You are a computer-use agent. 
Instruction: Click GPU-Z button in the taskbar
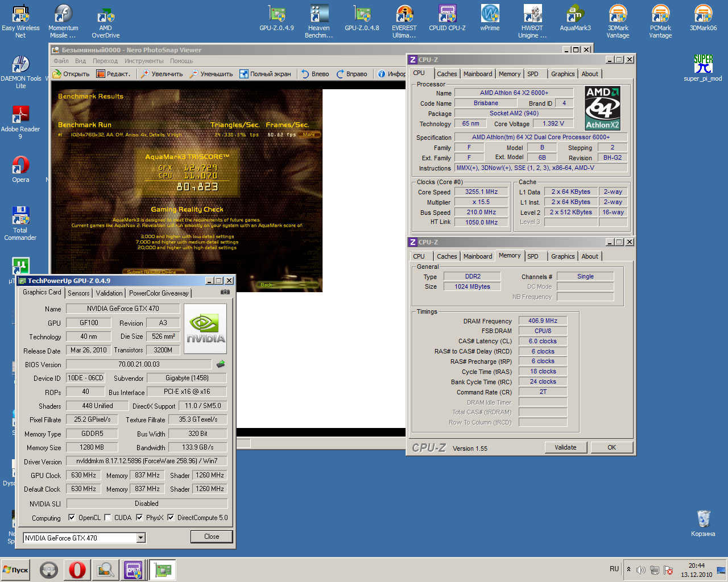[x=163, y=569]
